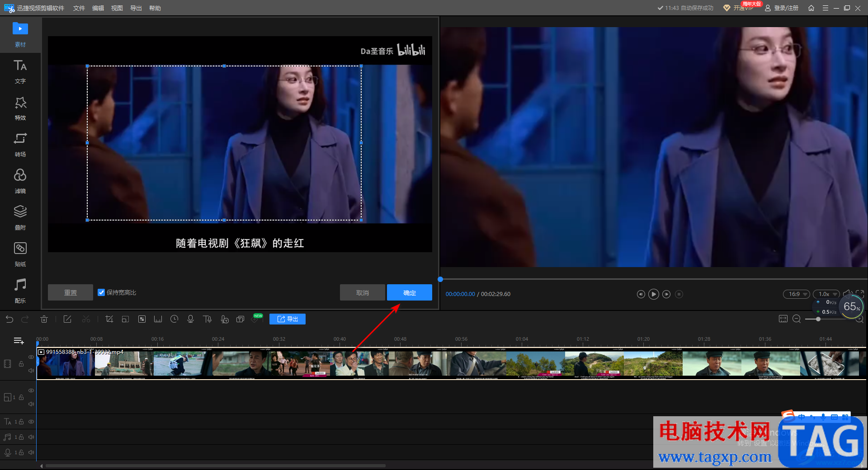
Task: Select the crop tool in timeline toolbar
Action: pos(109,319)
